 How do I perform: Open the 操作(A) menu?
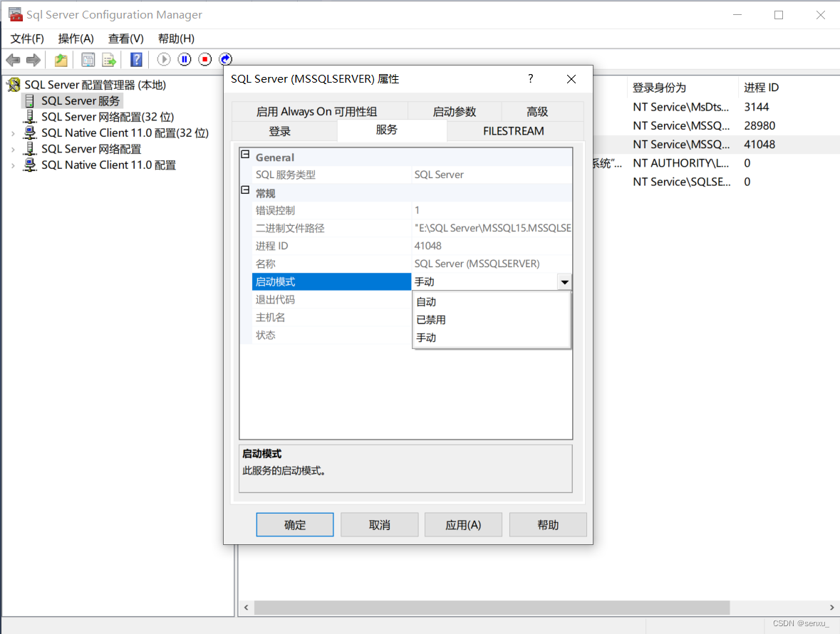click(x=76, y=38)
